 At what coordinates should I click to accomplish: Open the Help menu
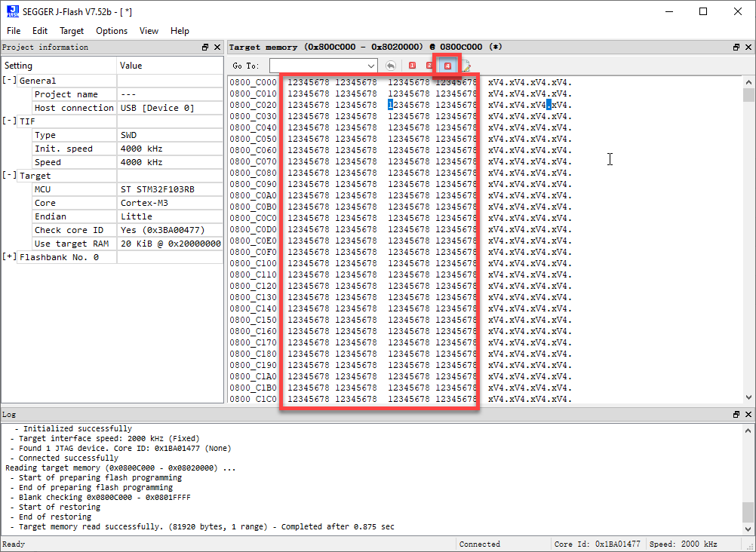pyautogui.click(x=180, y=31)
